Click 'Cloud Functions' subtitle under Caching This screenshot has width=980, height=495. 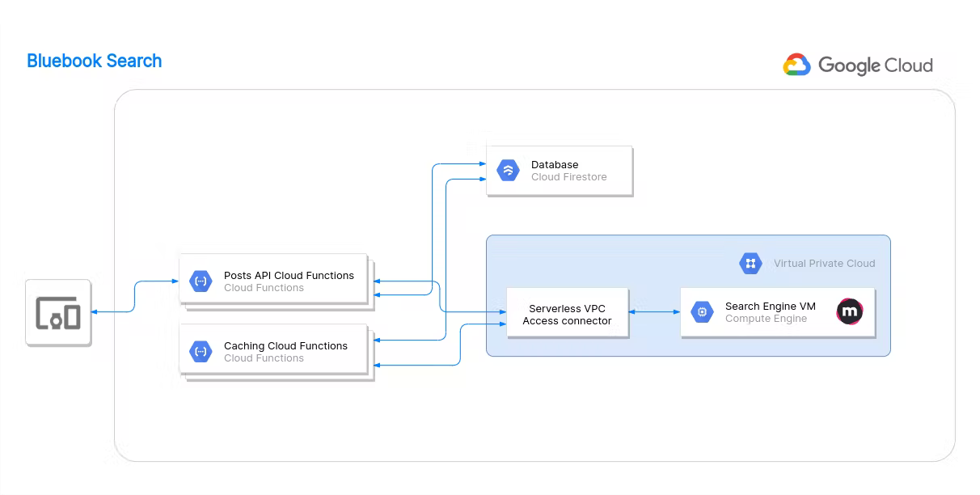pos(264,358)
